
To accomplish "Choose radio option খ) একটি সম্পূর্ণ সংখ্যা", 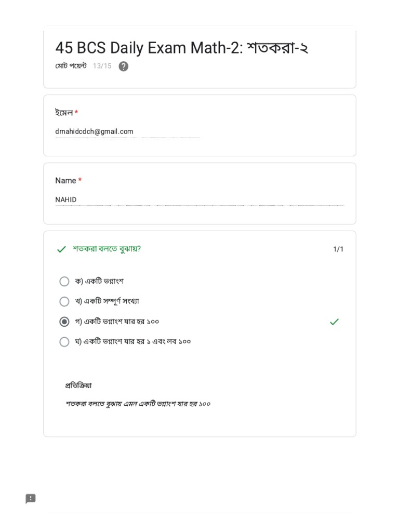I will click(x=64, y=301).
